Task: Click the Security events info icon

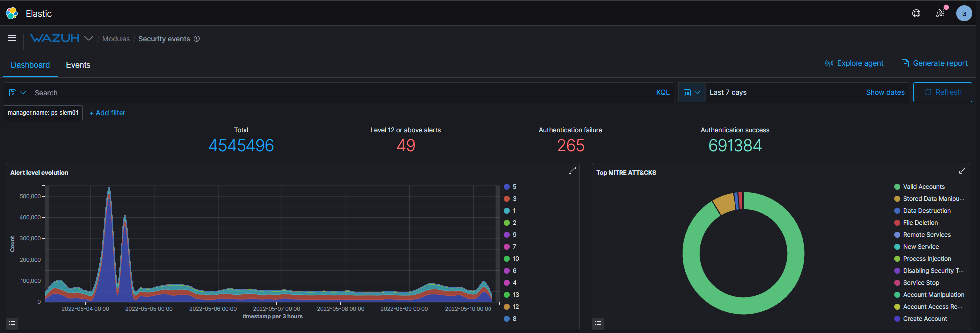Action: pyautogui.click(x=197, y=39)
